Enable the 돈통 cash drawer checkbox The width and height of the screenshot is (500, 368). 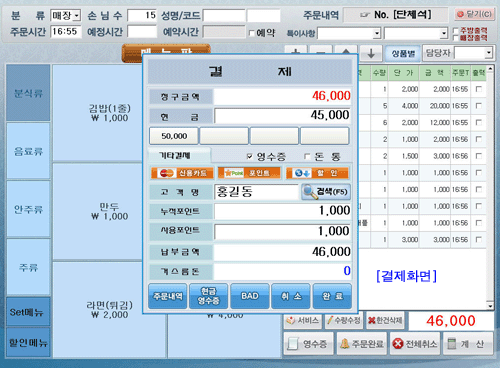307,156
